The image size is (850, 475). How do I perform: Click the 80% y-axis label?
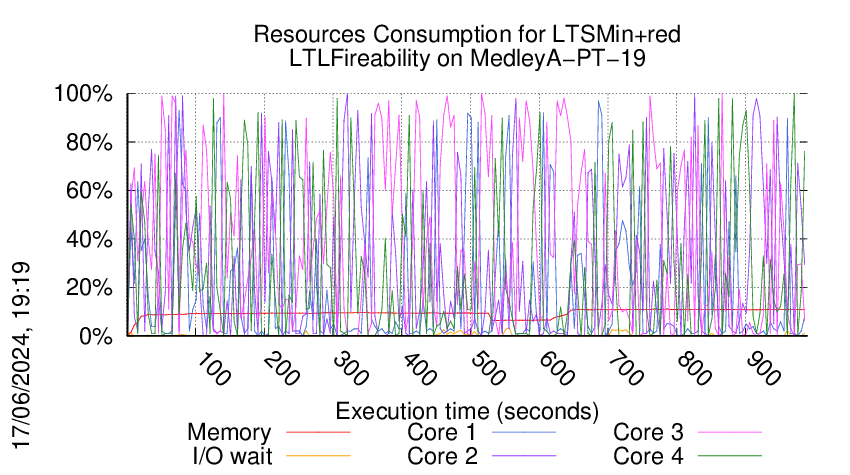pyautogui.click(x=89, y=143)
